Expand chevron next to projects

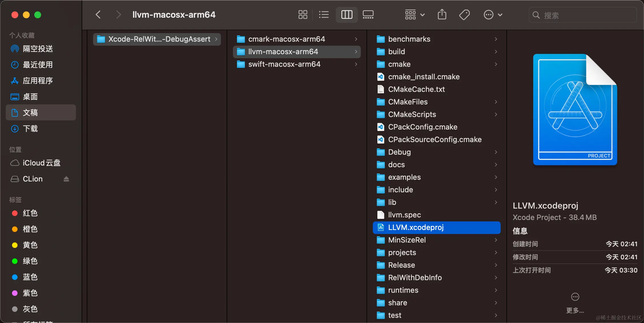point(496,253)
